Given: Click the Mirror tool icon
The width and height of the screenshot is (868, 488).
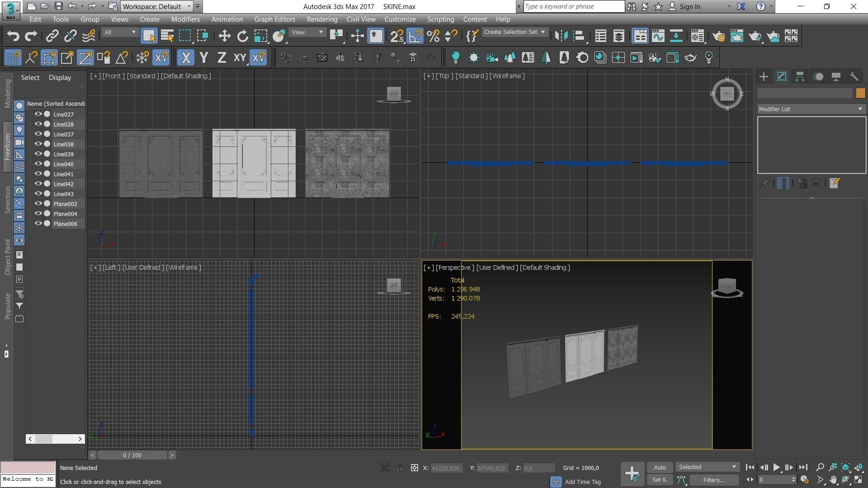Looking at the screenshot, I should click(x=561, y=36).
